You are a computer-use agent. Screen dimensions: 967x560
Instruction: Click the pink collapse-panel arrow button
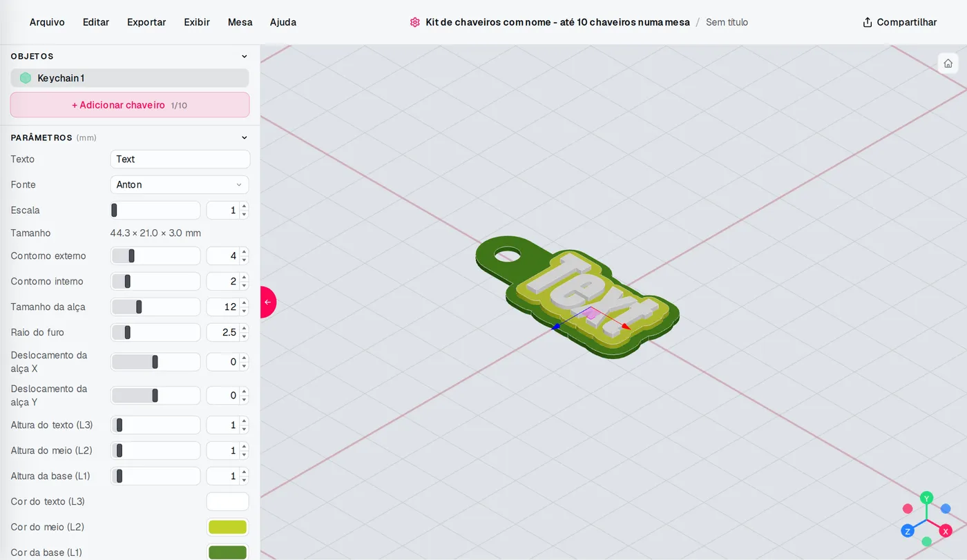(268, 302)
